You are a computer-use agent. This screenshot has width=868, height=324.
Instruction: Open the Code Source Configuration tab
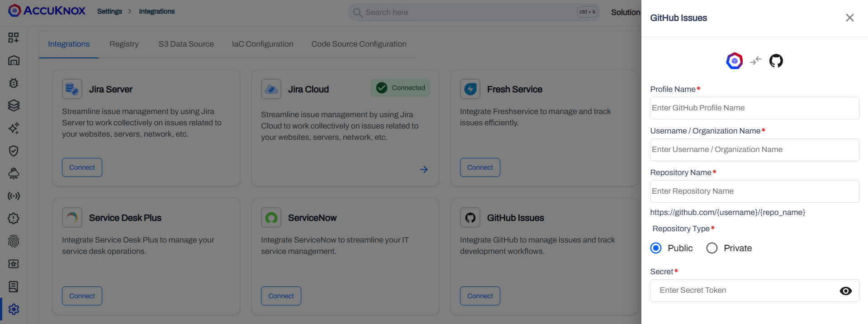pos(359,44)
